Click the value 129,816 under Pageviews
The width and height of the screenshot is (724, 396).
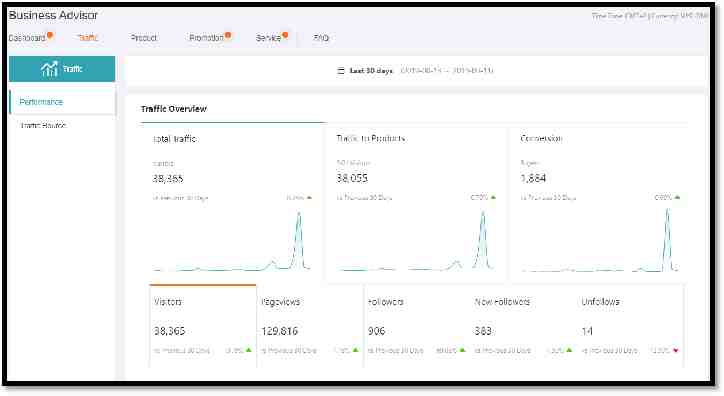tap(280, 331)
